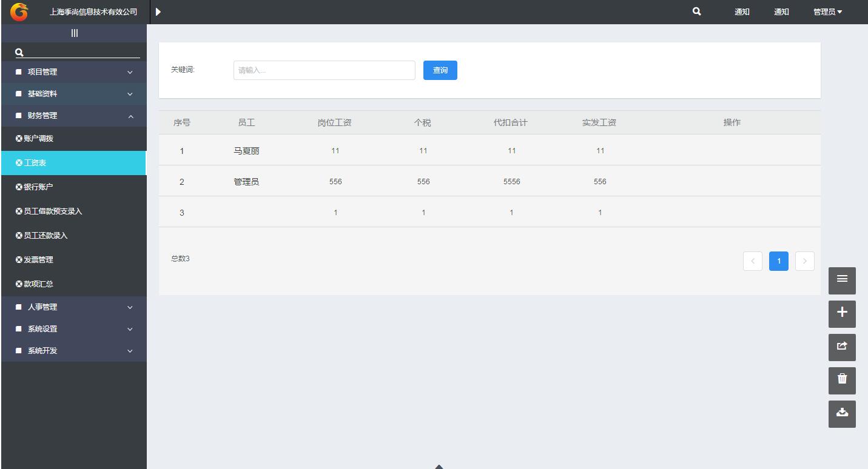Add a new record with plus button
Screen dimensions: 868x469
tap(842, 313)
